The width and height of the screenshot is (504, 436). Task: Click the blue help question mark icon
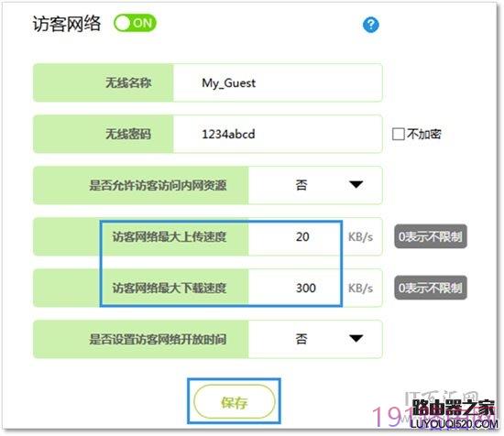370,25
